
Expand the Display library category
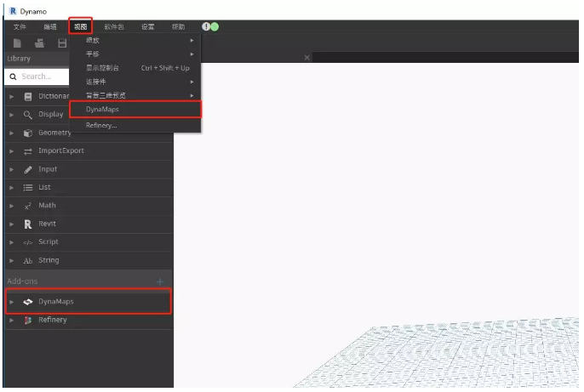(12, 115)
